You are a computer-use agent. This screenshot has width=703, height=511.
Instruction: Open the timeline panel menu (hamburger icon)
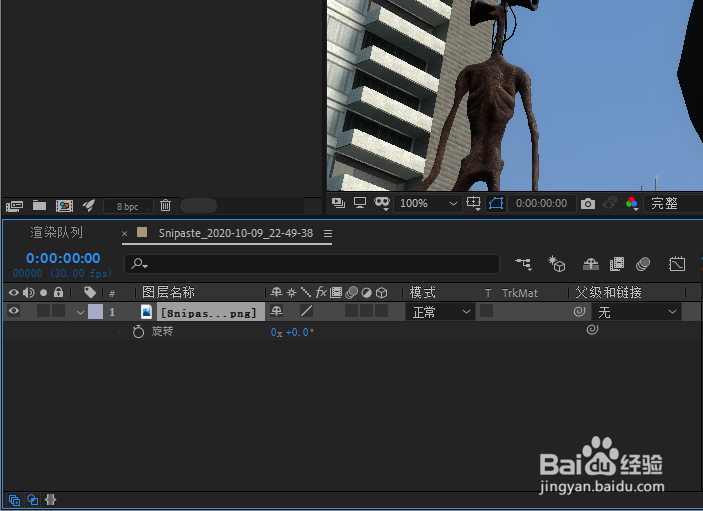tap(328, 234)
